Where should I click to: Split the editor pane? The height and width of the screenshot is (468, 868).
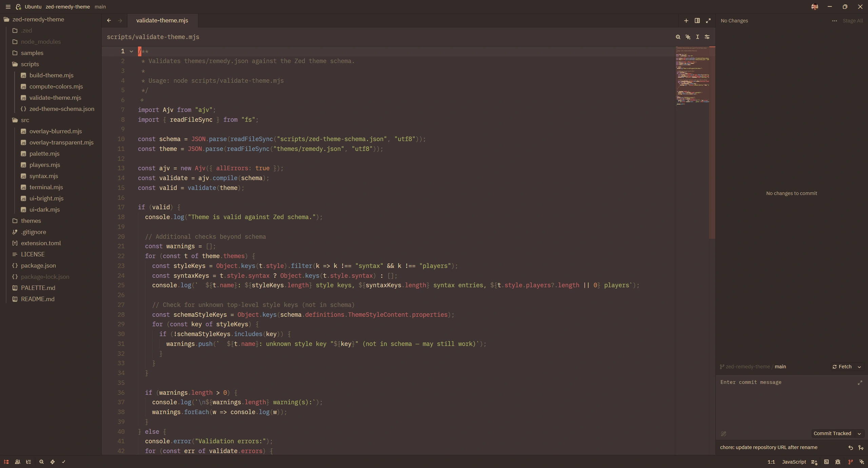(697, 21)
